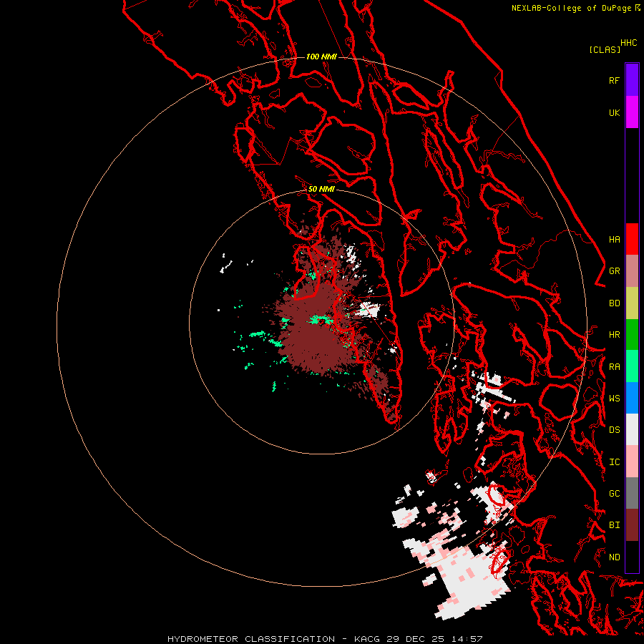Click the dark green HR swatch

coord(632,335)
